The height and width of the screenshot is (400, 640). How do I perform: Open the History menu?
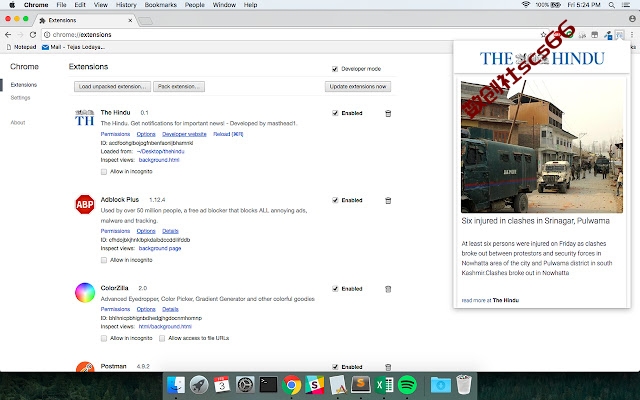[126, 5]
